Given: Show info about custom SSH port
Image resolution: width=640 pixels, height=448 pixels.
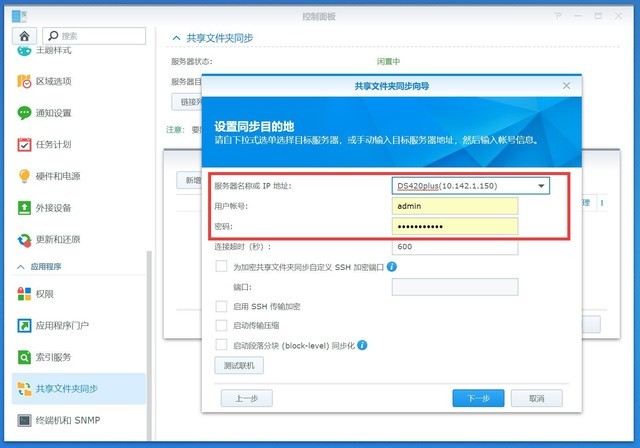Looking at the screenshot, I should coord(391,266).
